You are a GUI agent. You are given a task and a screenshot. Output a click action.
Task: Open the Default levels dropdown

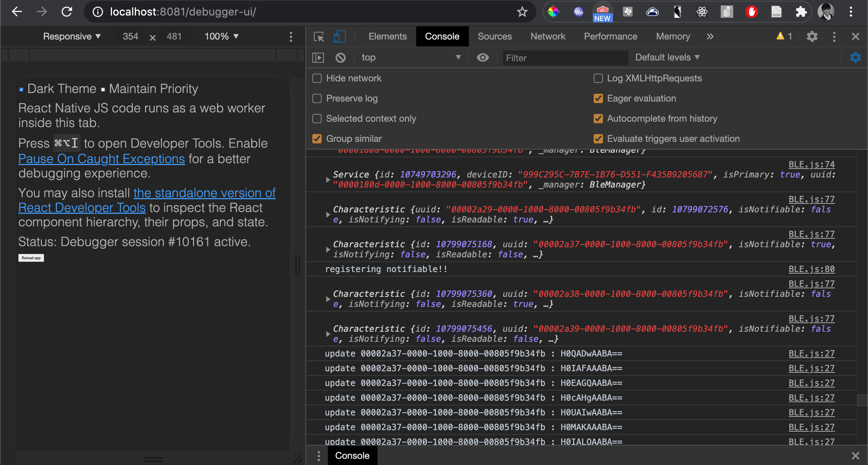(667, 57)
